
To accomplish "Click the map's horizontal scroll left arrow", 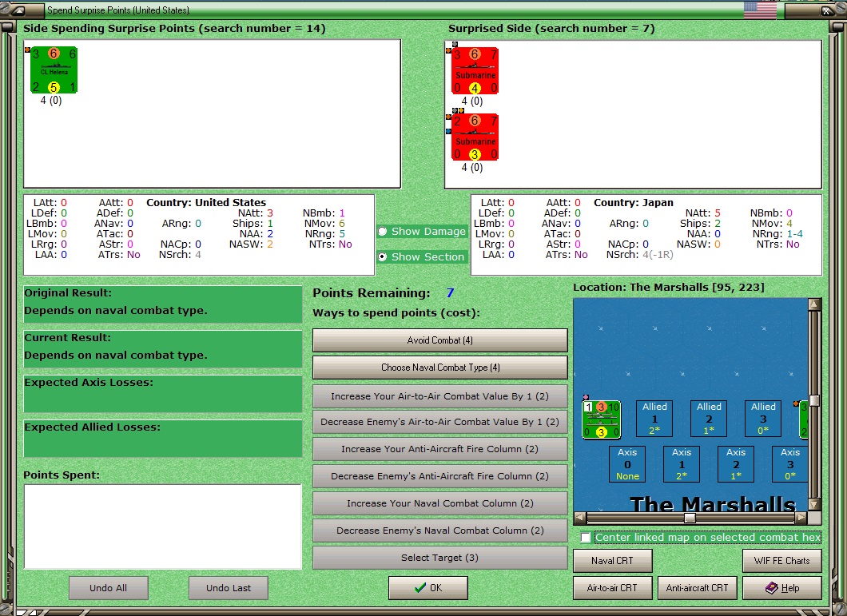I will (579, 518).
